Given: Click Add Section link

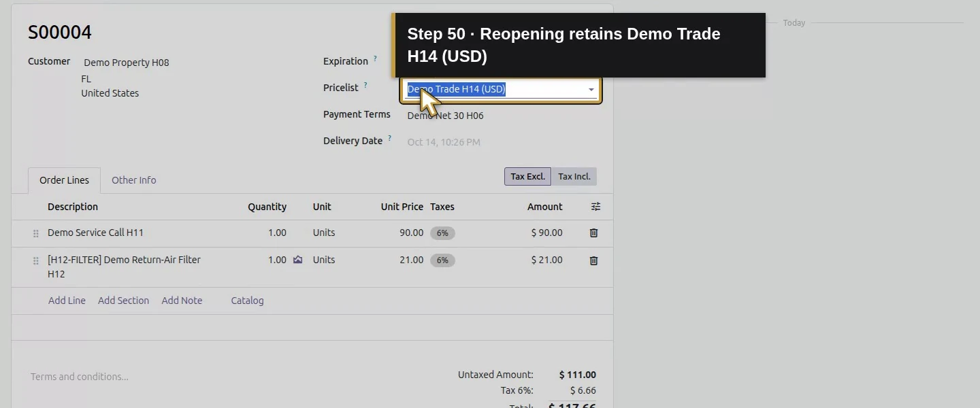Looking at the screenshot, I should [123, 301].
